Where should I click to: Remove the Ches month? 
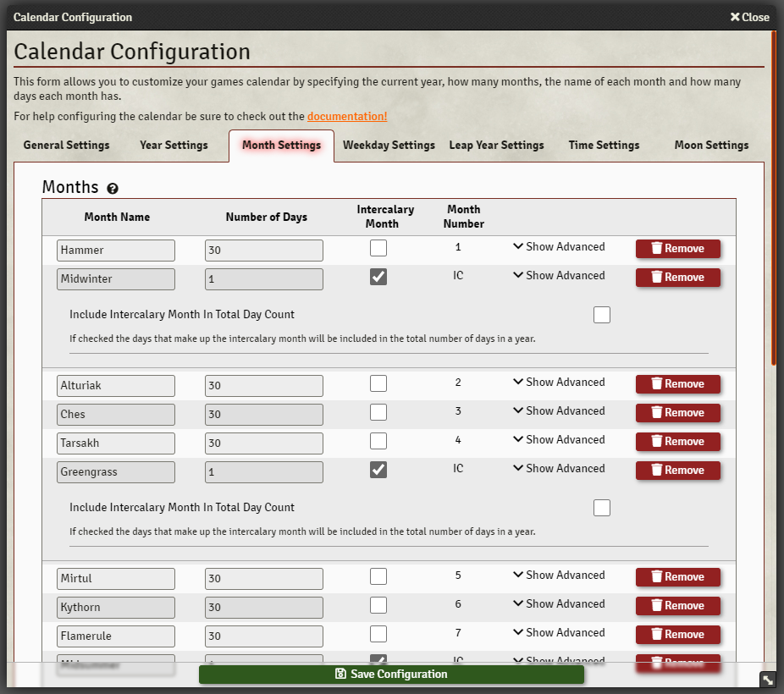tap(677, 413)
